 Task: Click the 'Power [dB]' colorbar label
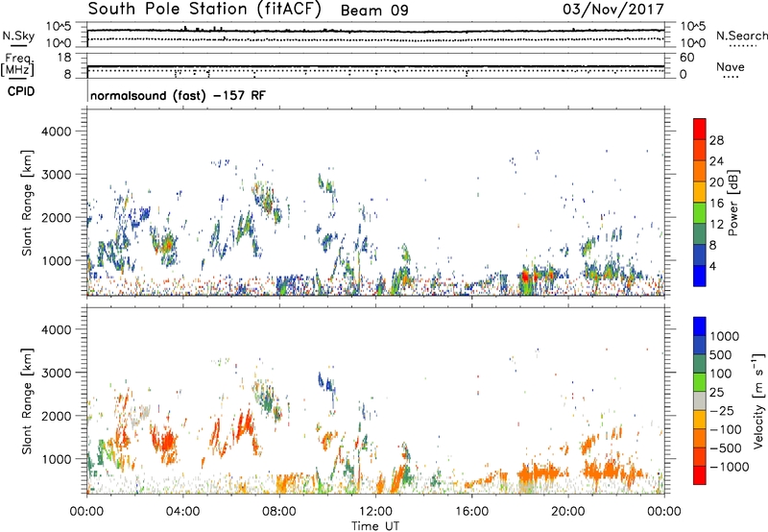click(732, 203)
